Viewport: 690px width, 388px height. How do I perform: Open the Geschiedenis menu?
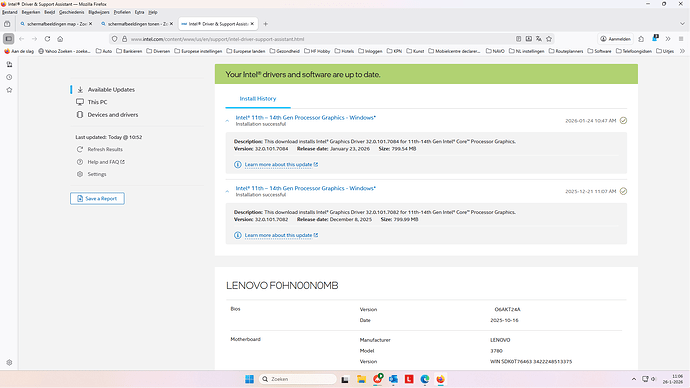pyautogui.click(x=71, y=12)
